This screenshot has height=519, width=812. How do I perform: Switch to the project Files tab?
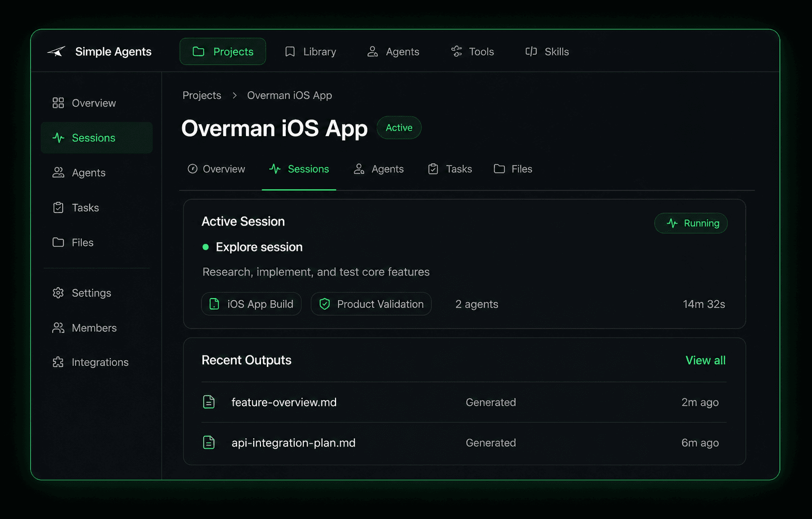pos(513,169)
